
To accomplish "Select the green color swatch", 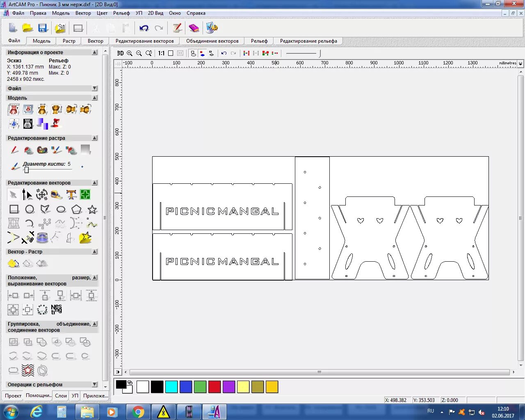I will tap(200, 387).
